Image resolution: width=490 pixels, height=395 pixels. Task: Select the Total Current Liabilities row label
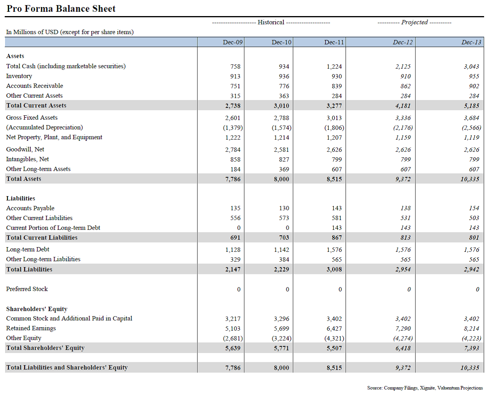tap(42, 237)
